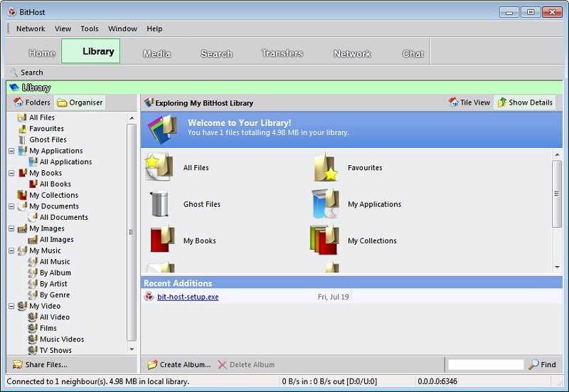This screenshot has width=569, height=392.
Task: Collapse the My Video tree node
Action: (x=12, y=306)
